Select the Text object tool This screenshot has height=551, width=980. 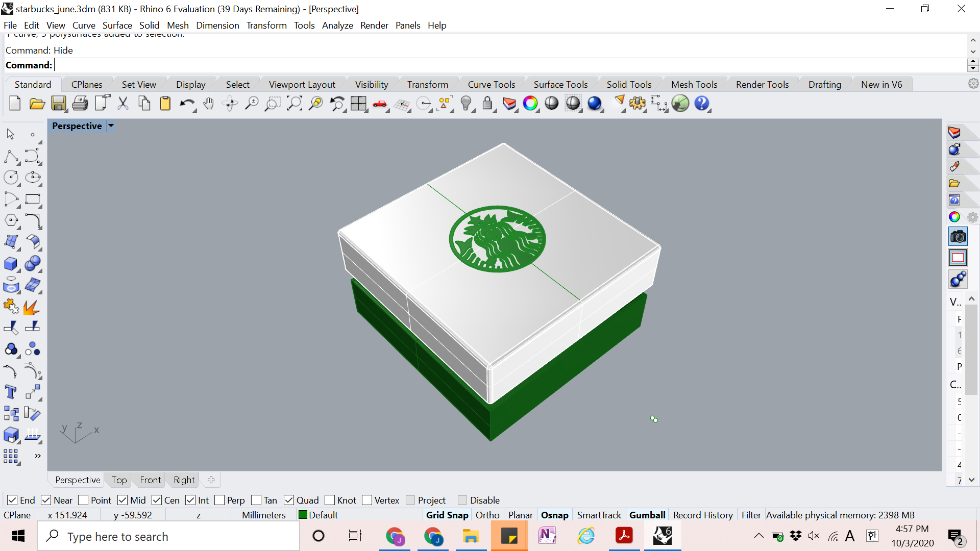coord(11,392)
